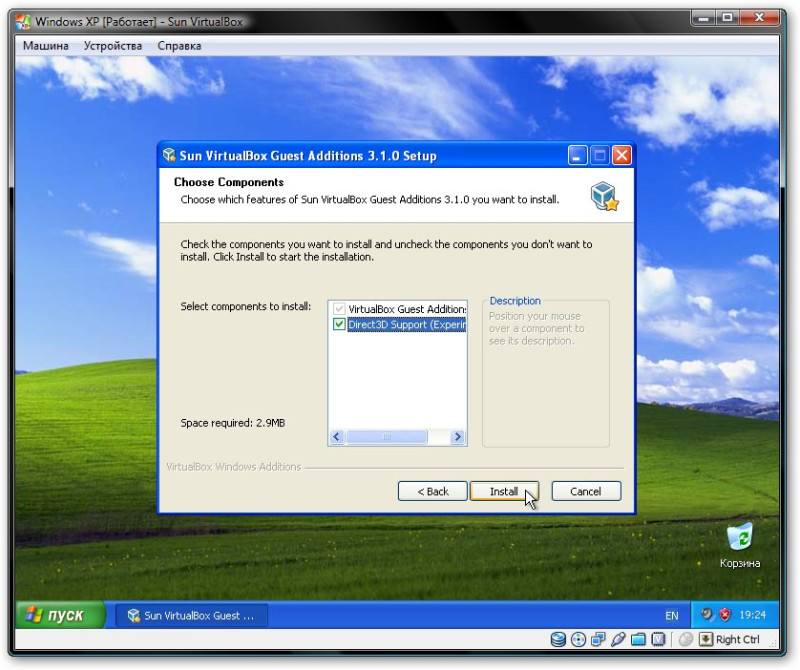Click the mouse integration indicator icon

686,639
